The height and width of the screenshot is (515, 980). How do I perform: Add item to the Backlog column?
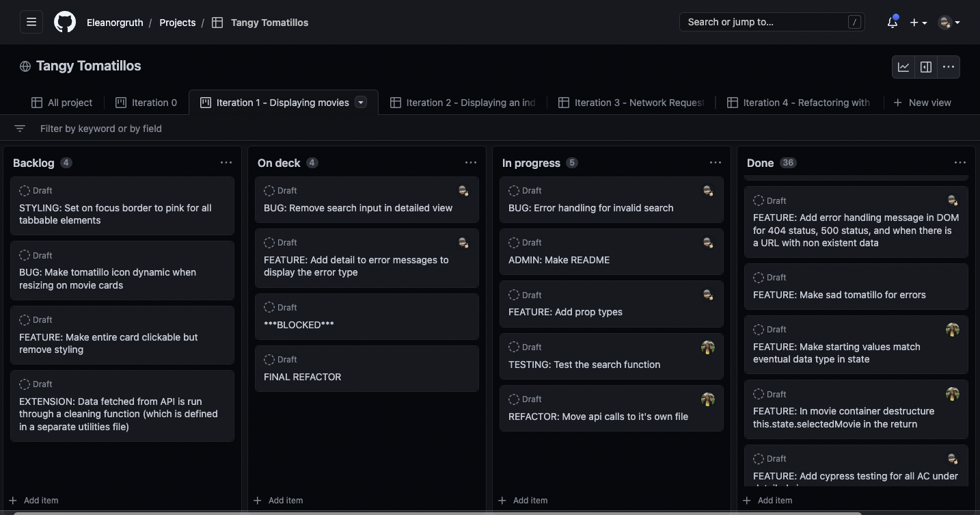coord(33,500)
